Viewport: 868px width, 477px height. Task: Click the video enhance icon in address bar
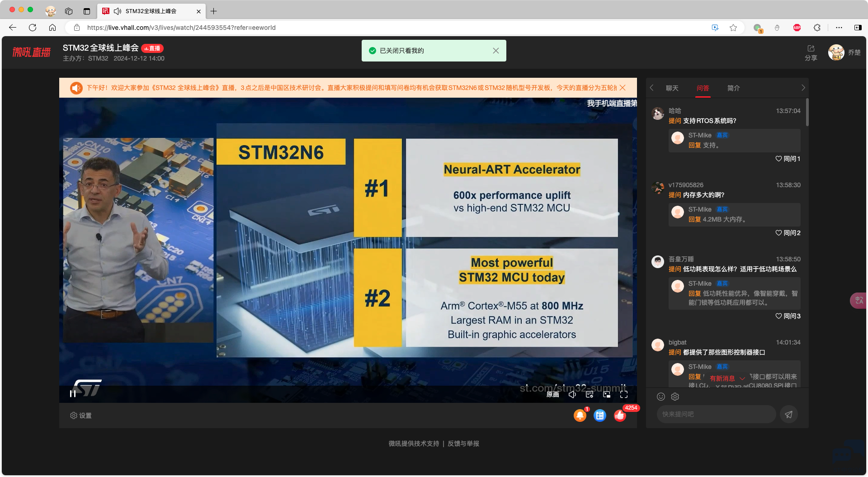click(715, 28)
